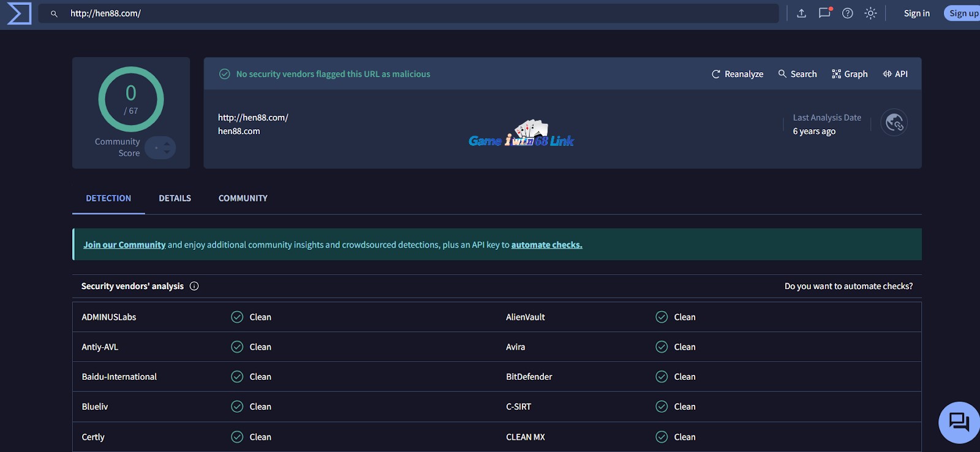Click the ADMINUSLabs vendor name
This screenshot has width=980, height=452.
[x=109, y=317]
